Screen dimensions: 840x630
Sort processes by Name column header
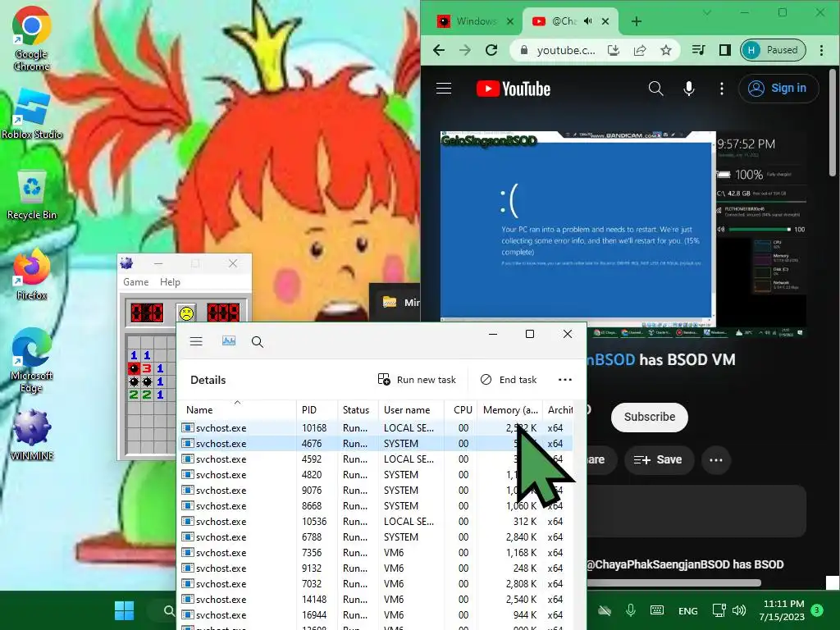(235, 409)
